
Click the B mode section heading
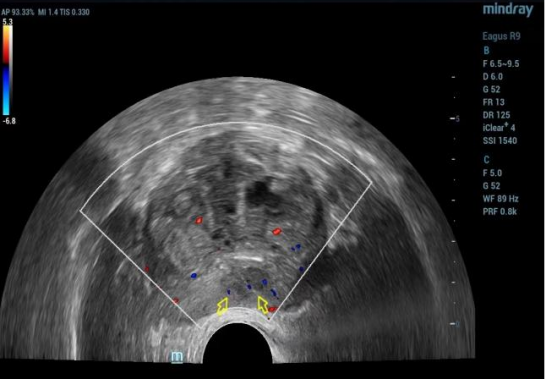(486, 51)
